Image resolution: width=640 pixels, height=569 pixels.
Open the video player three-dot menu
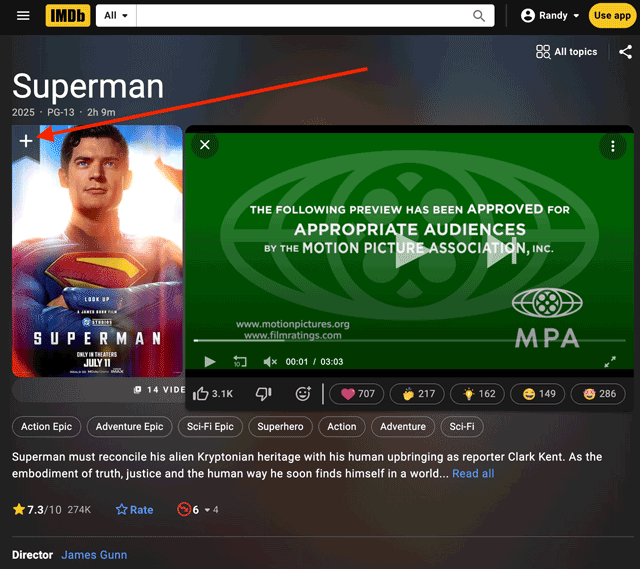(612, 146)
